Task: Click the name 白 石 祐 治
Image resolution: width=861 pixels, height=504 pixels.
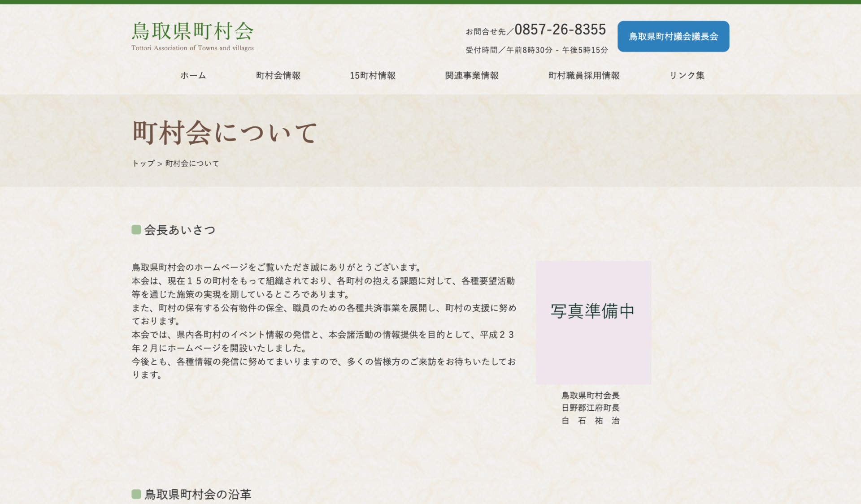Action: tap(591, 421)
